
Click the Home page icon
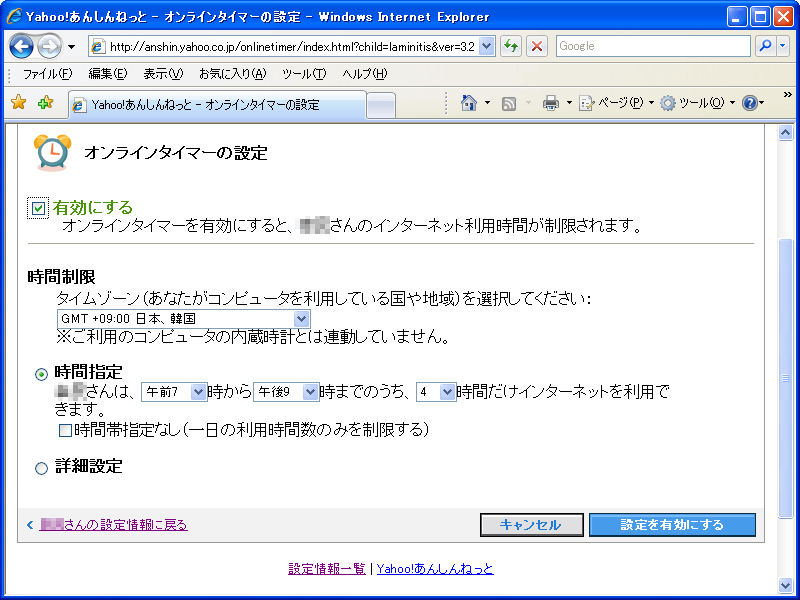point(468,103)
